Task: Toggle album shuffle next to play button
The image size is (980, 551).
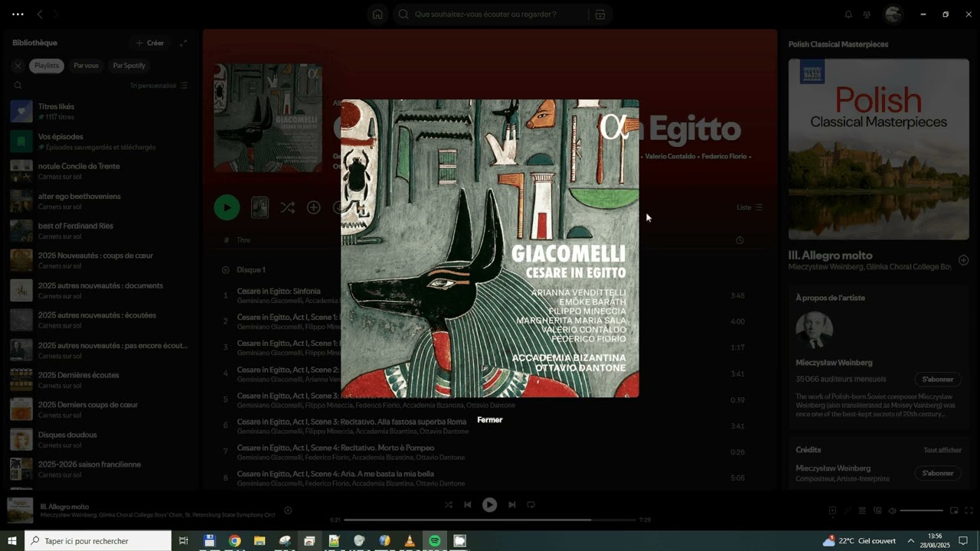Action: 287,207
